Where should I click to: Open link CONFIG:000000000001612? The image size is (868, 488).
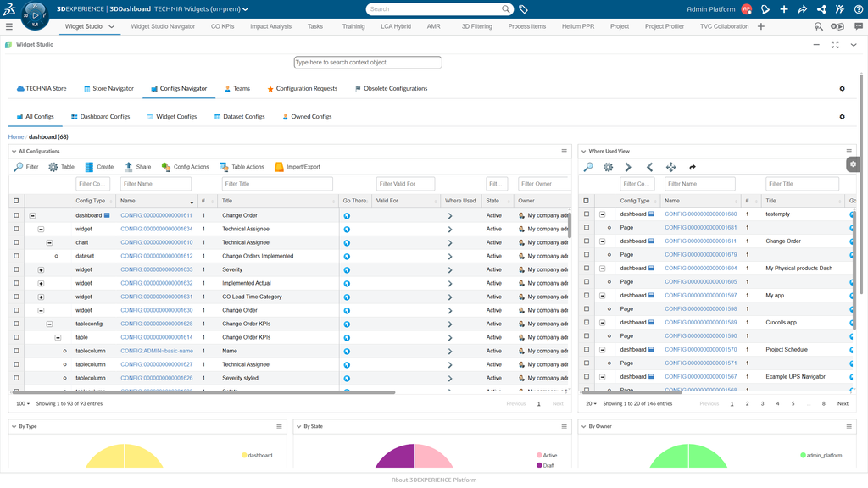pyautogui.click(x=157, y=256)
